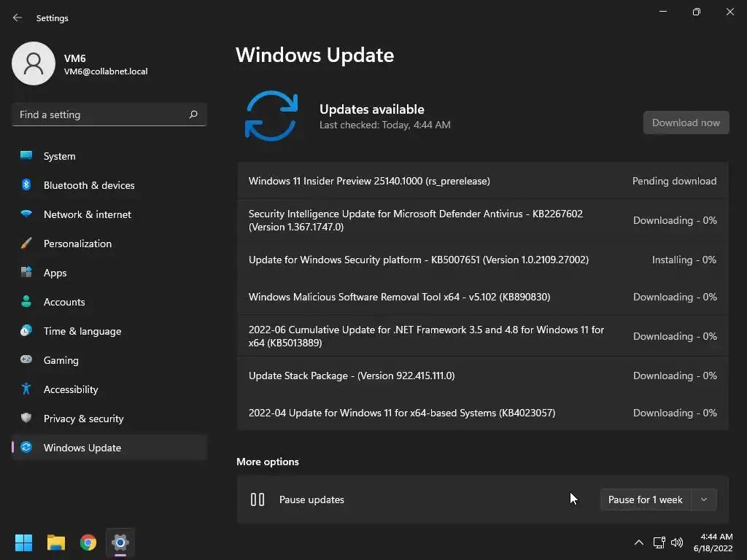Go to Bluetooth & devices
Screen dimensions: 747x560
coord(109,185)
